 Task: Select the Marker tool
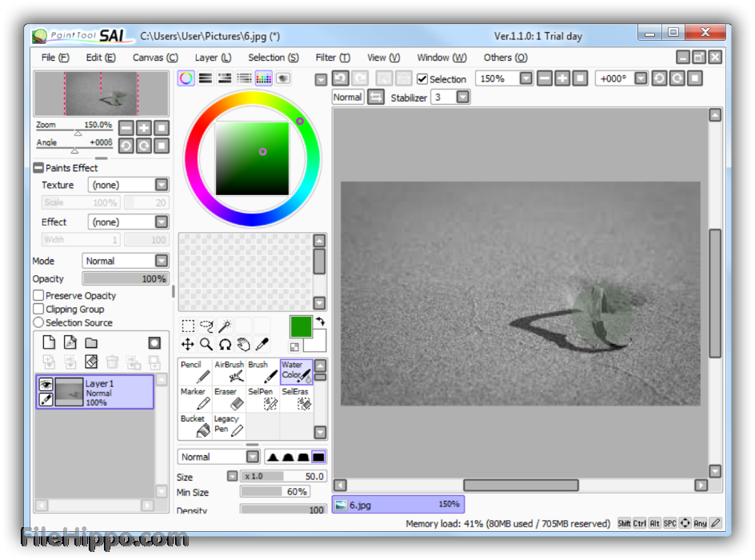tap(194, 399)
